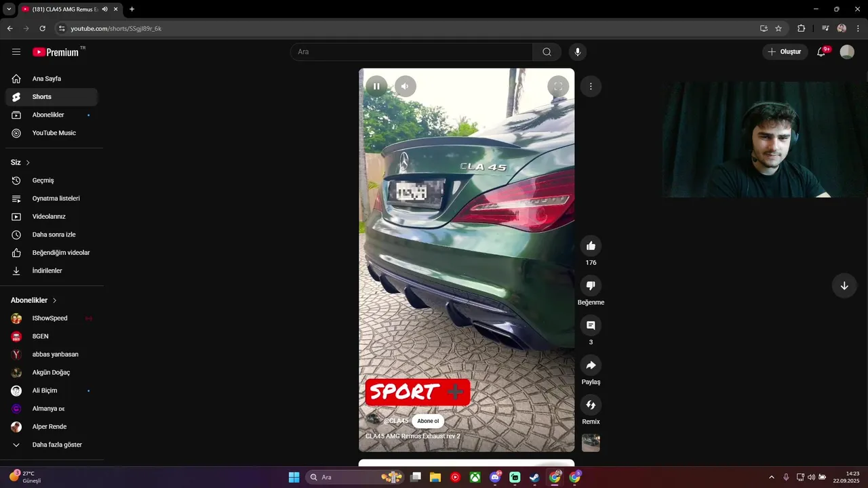Go back in the browser
The width and height of the screenshot is (868, 488).
click(x=9, y=28)
